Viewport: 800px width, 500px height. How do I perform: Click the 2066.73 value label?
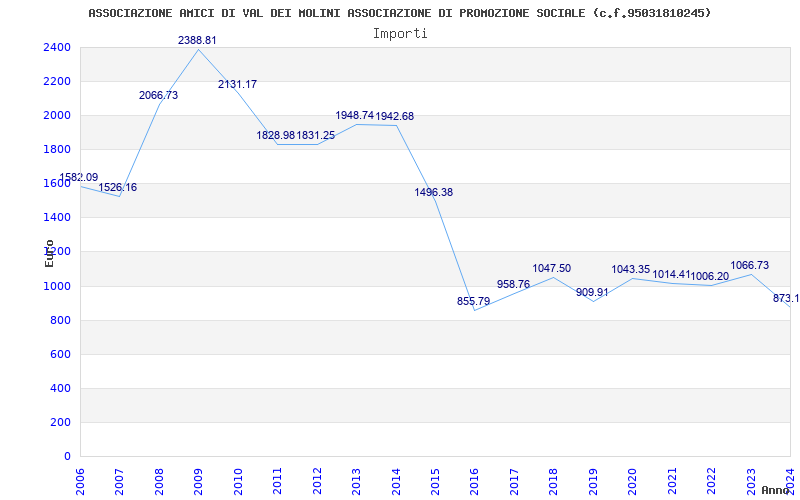tap(159, 95)
